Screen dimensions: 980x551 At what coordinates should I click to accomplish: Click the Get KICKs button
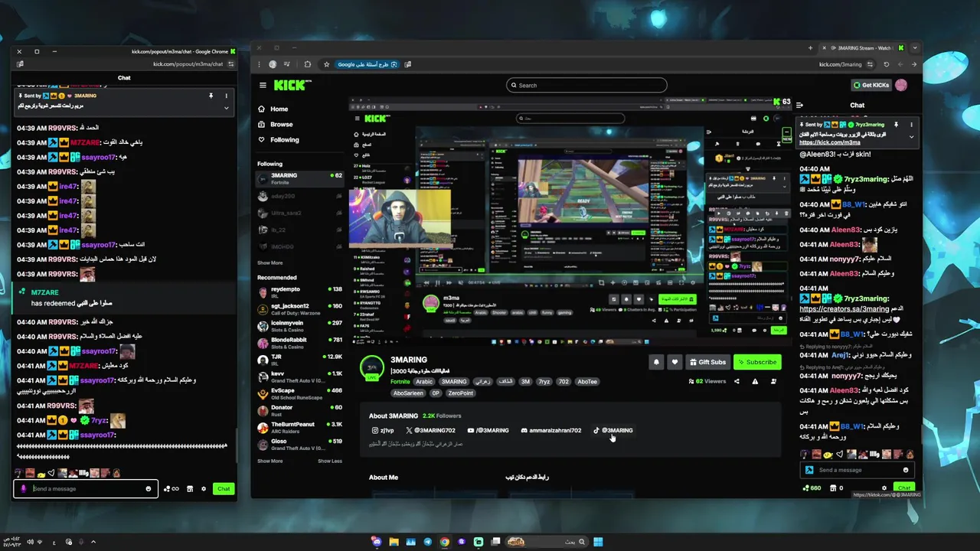[871, 85]
